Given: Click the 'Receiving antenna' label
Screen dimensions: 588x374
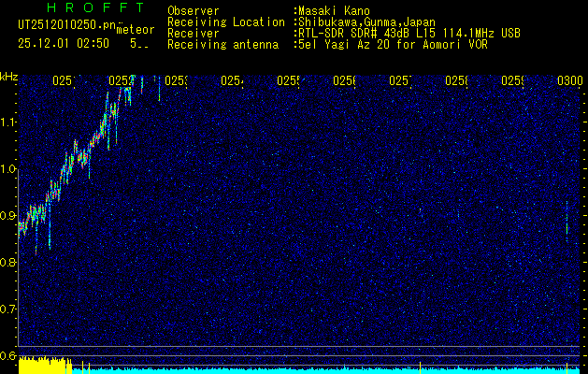Looking at the screenshot, I should tap(222, 45).
